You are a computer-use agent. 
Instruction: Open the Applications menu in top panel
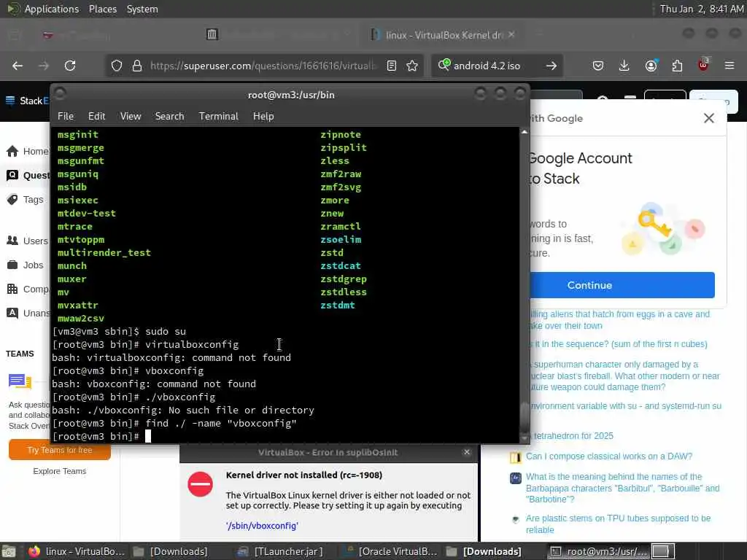click(x=52, y=9)
